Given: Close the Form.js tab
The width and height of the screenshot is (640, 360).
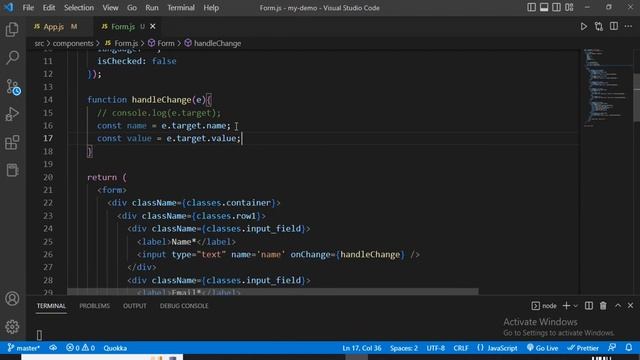Looking at the screenshot, I should pyautogui.click(x=153, y=27).
